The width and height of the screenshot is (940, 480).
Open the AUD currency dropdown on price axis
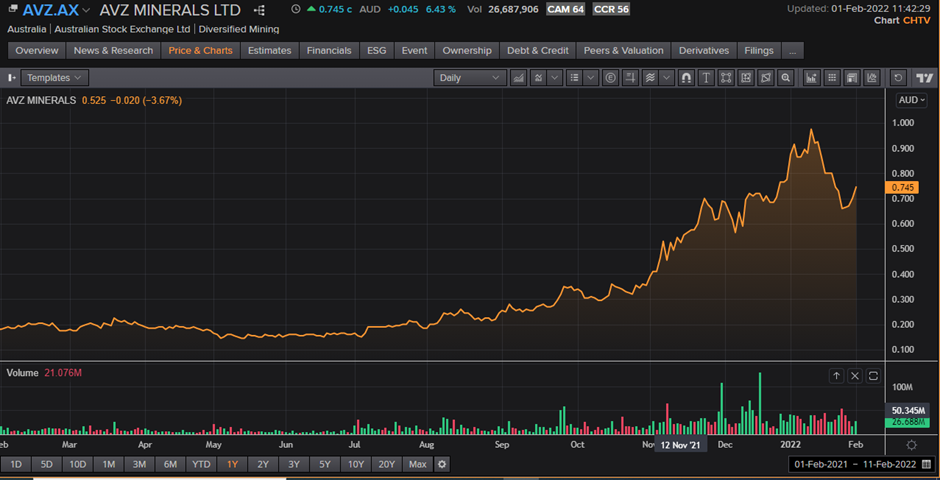911,100
